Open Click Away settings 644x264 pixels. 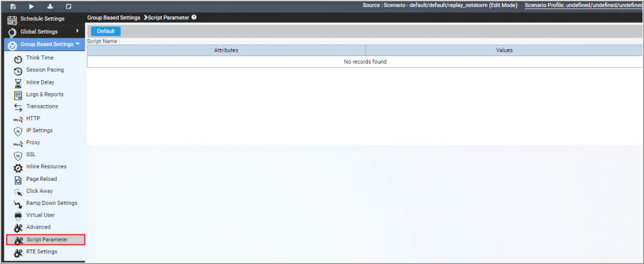(x=40, y=191)
